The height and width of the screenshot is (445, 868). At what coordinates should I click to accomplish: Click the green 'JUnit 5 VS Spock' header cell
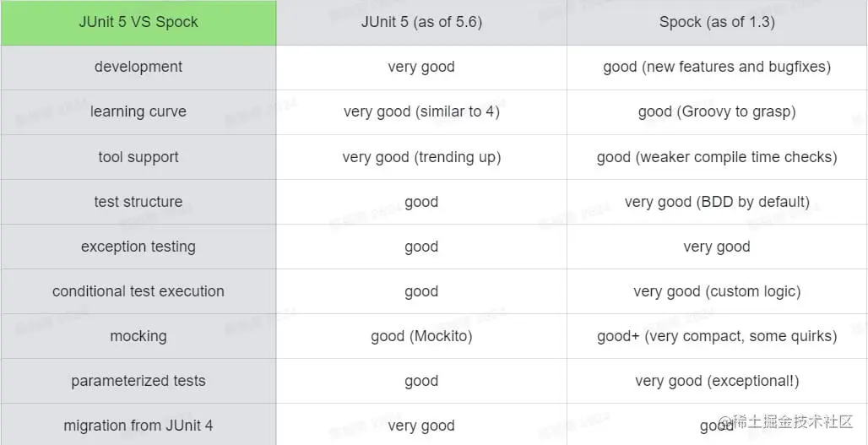click(x=138, y=23)
